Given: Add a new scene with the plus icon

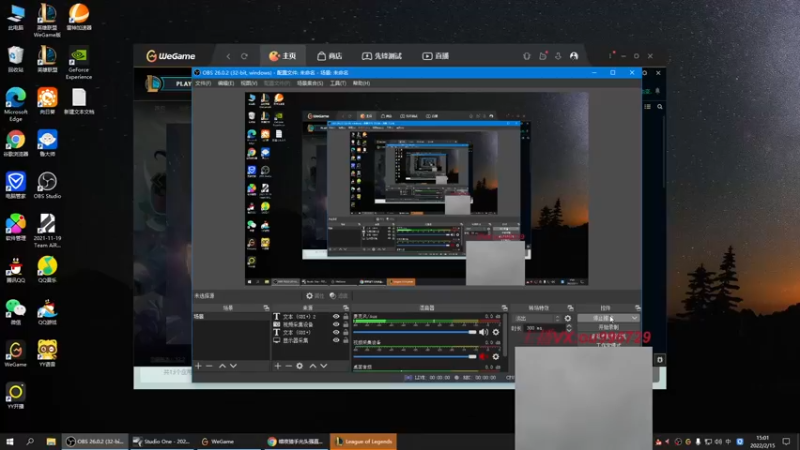Looking at the screenshot, I should [x=198, y=366].
